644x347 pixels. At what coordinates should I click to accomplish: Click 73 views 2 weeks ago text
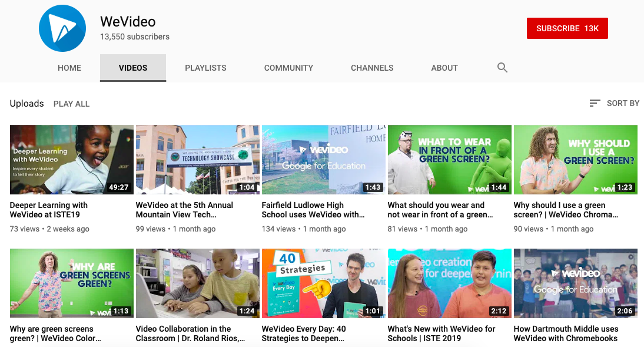coord(49,229)
